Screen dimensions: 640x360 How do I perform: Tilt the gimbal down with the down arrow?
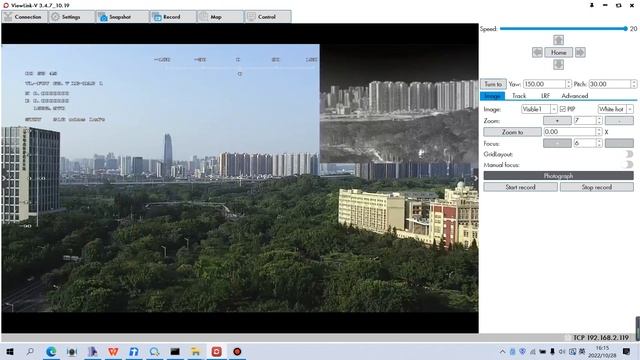(x=558, y=64)
